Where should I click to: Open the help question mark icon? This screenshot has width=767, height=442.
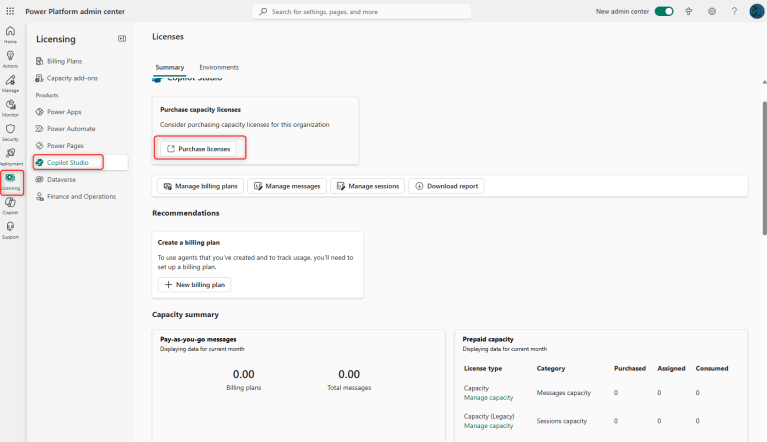pyautogui.click(x=734, y=11)
